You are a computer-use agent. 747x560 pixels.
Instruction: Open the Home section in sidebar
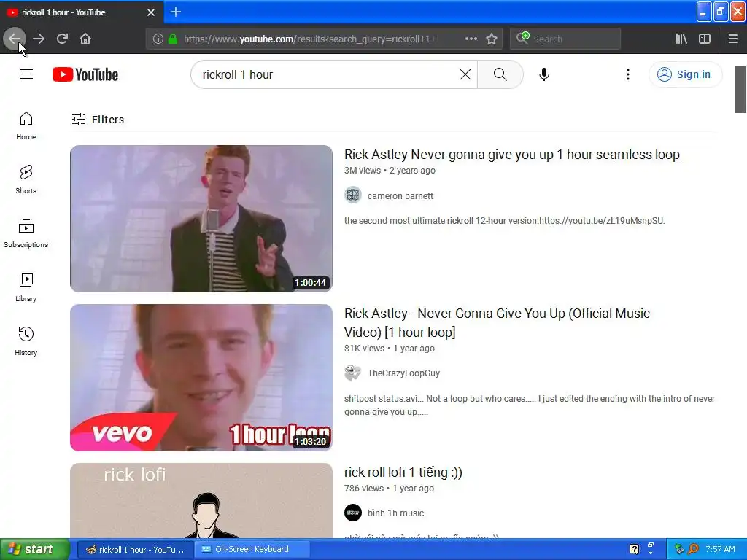click(x=26, y=125)
